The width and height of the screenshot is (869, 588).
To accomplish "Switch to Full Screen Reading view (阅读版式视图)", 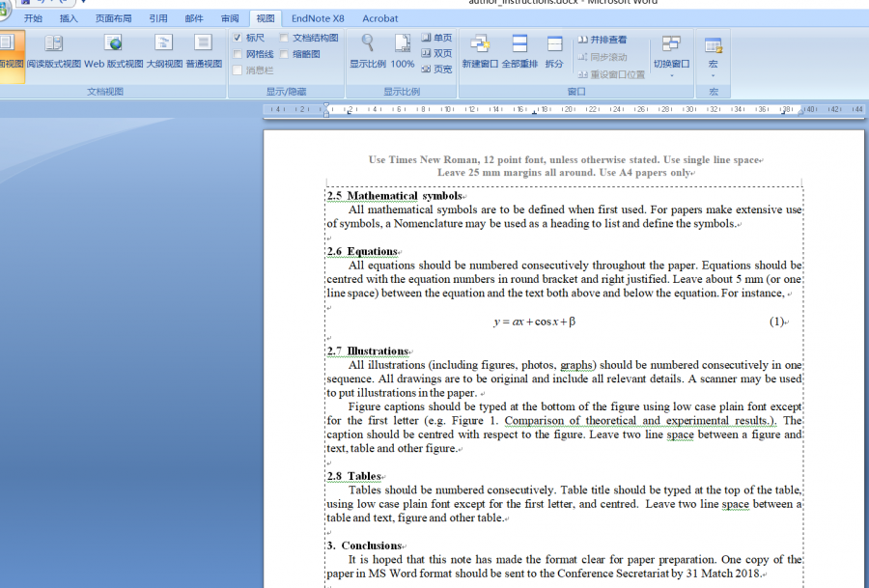I will (x=53, y=52).
